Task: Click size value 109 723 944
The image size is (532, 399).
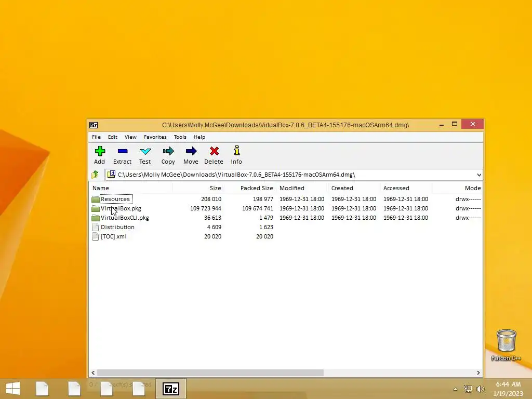Action: point(206,208)
